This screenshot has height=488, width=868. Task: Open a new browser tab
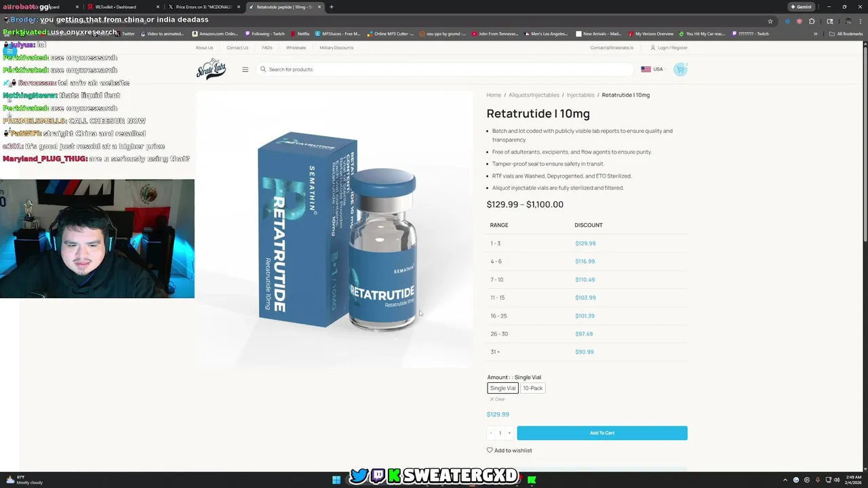pyautogui.click(x=331, y=7)
